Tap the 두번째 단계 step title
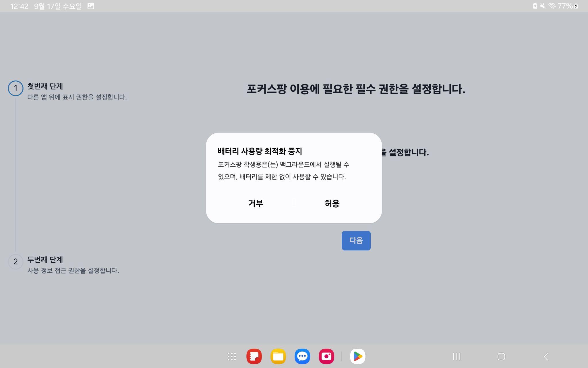588x368 pixels. [45, 260]
